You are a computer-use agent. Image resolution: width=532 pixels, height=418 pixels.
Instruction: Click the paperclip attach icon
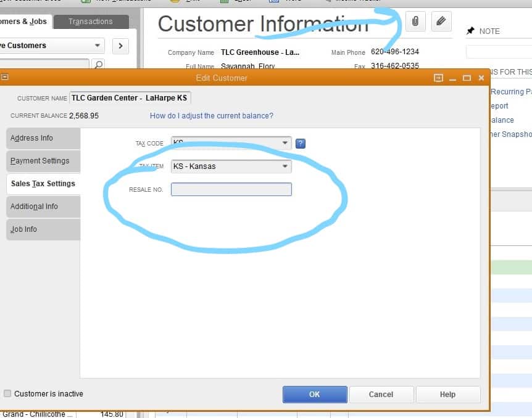click(x=415, y=22)
